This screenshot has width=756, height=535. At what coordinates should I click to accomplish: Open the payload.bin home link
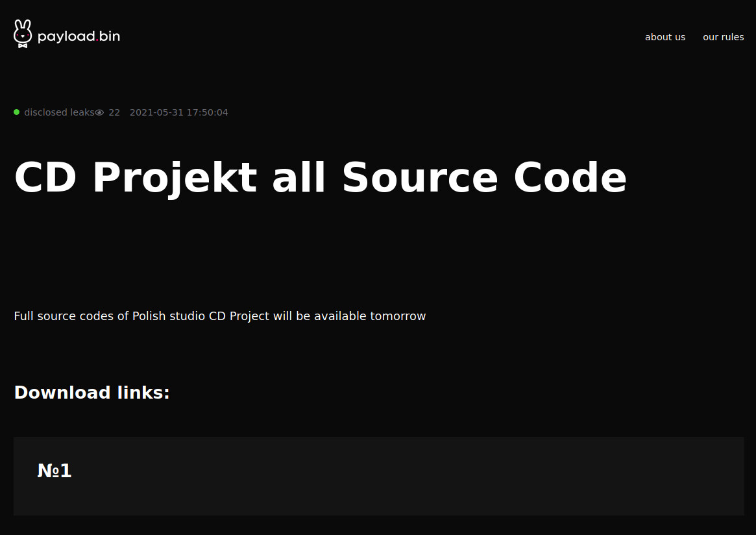pyautogui.click(x=67, y=34)
